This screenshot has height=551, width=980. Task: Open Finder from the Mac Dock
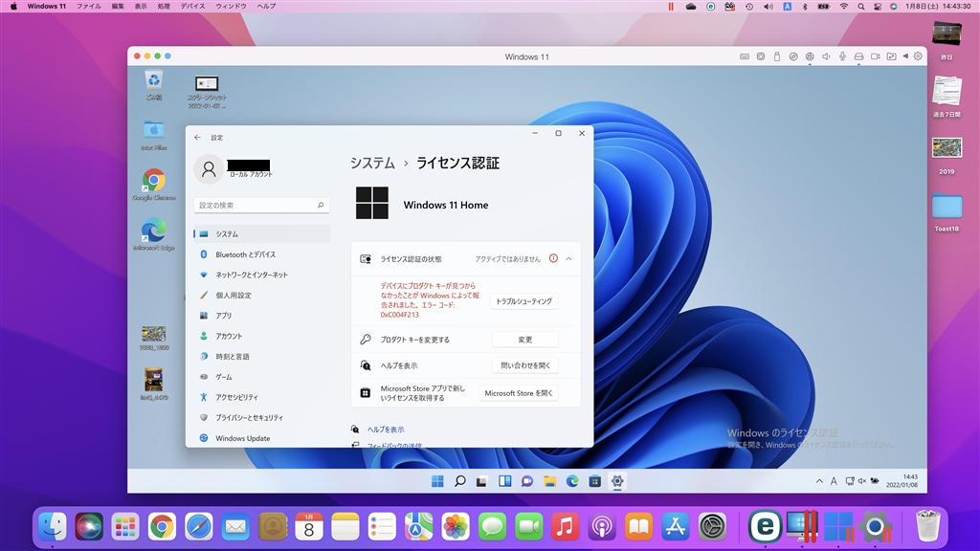[53, 526]
